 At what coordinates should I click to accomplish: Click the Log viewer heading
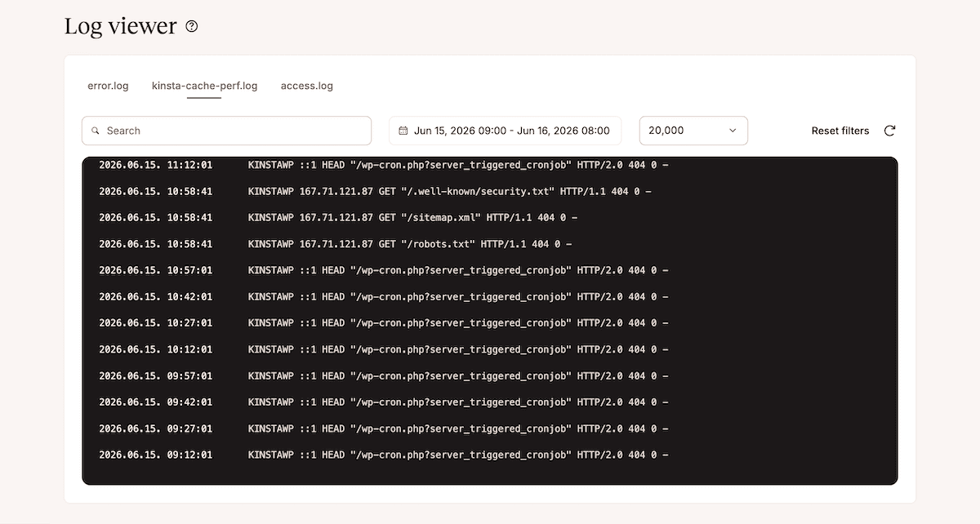[x=121, y=26]
